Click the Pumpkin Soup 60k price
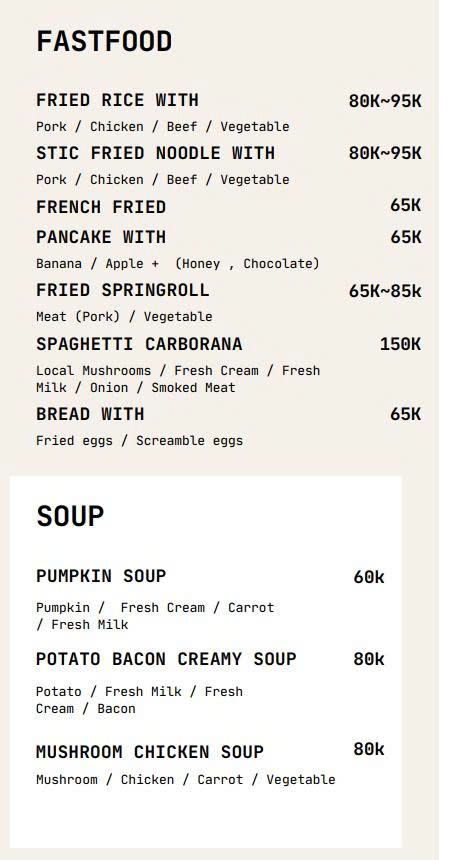Screen dimensions: 449x860 tap(369, 577)
